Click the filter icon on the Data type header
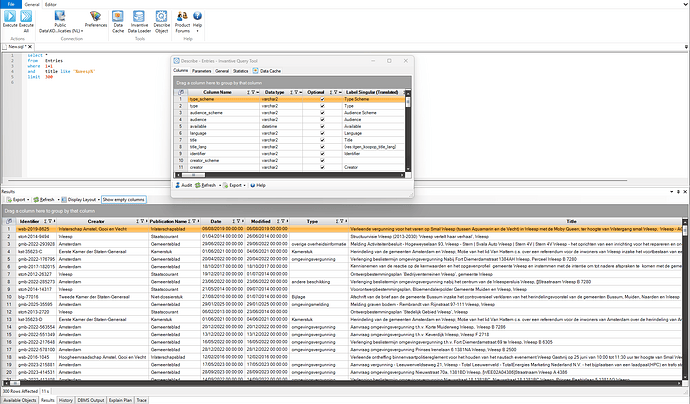Viewport: 690px width, 404px height. click(296, 92)
